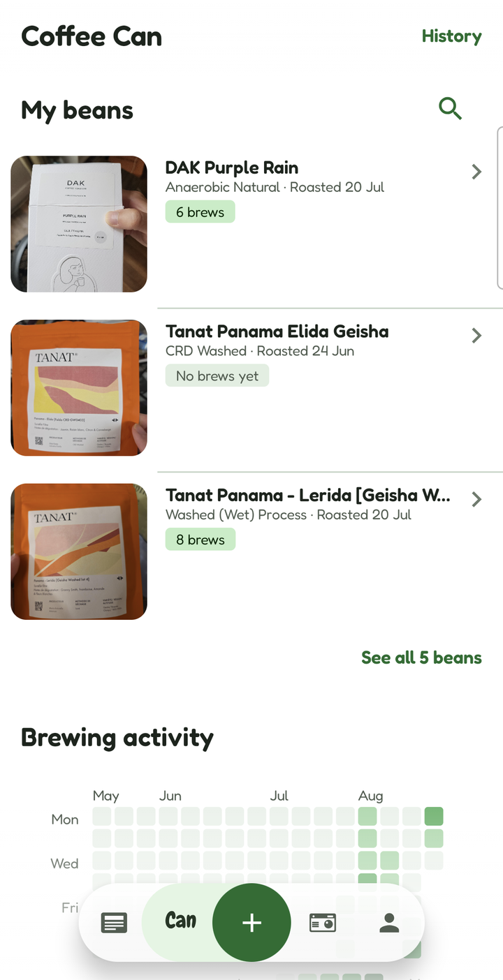Select the Can tab in bottom bar
This screenshot has height=980, width=503.
click(x=180, y=921)
